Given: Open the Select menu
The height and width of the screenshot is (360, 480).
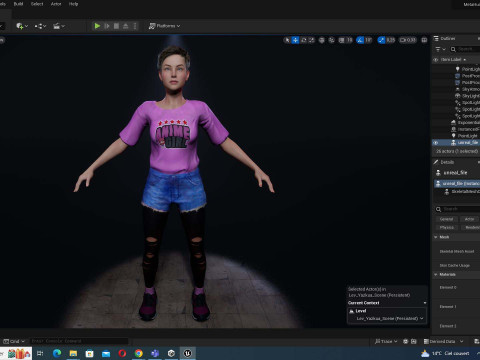Looking at the screenshot, I should (x=37, y=4).
